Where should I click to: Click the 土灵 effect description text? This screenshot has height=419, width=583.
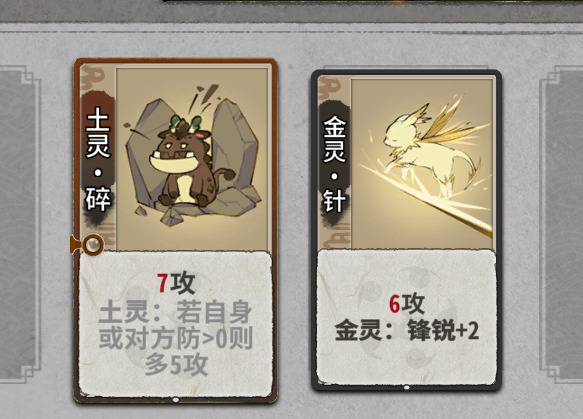coord(176,338)
